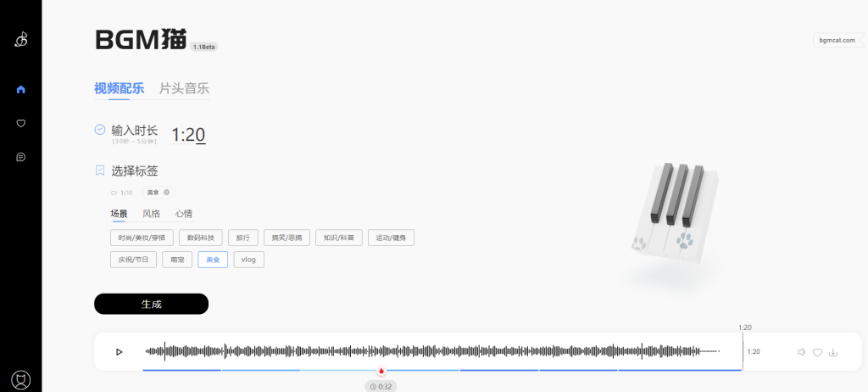Screen dimensions: 868x392
Task: Favorite the track with heart icon
Action: (817, 352)
